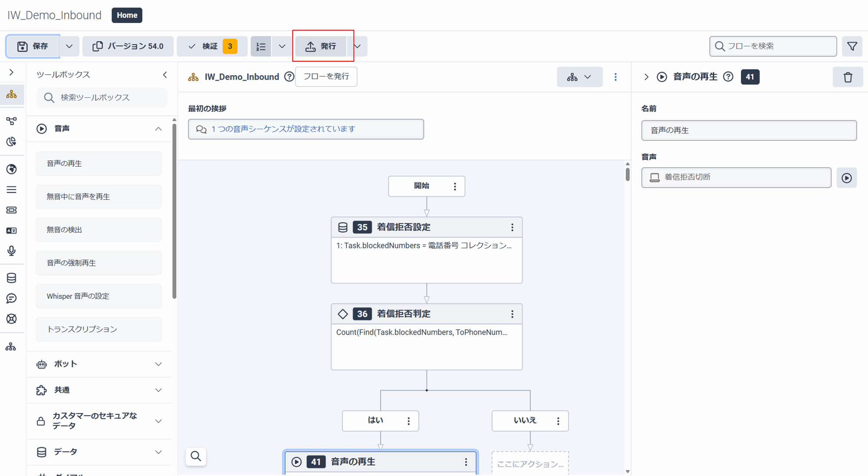
Task: Open the 着信拒否設定 node options menu
Action: click(512, 227)
